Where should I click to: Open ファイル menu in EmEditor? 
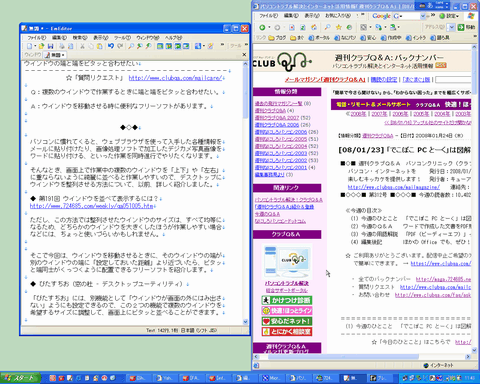click(x=36, y=38)
